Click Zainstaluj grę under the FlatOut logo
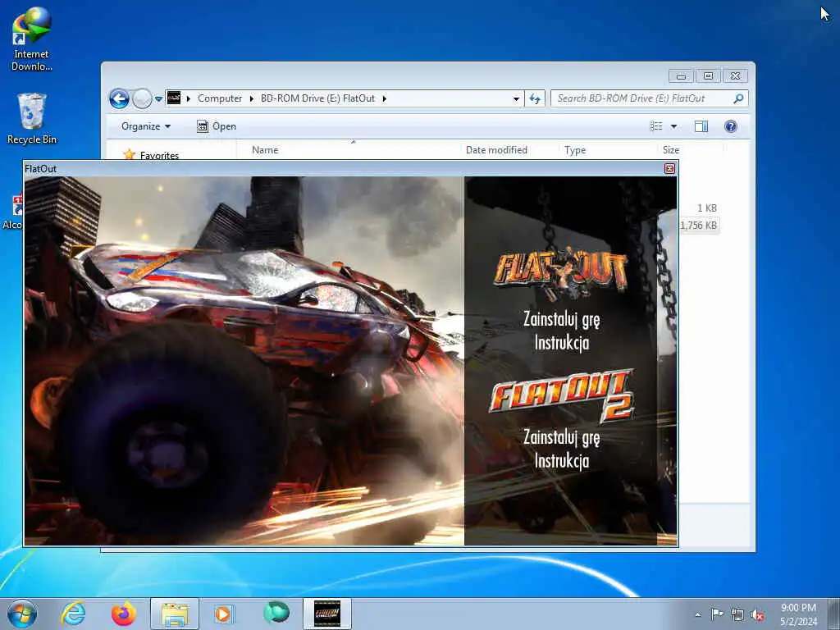This screenshot has width=840, height=630. click(x=561, y=319)
